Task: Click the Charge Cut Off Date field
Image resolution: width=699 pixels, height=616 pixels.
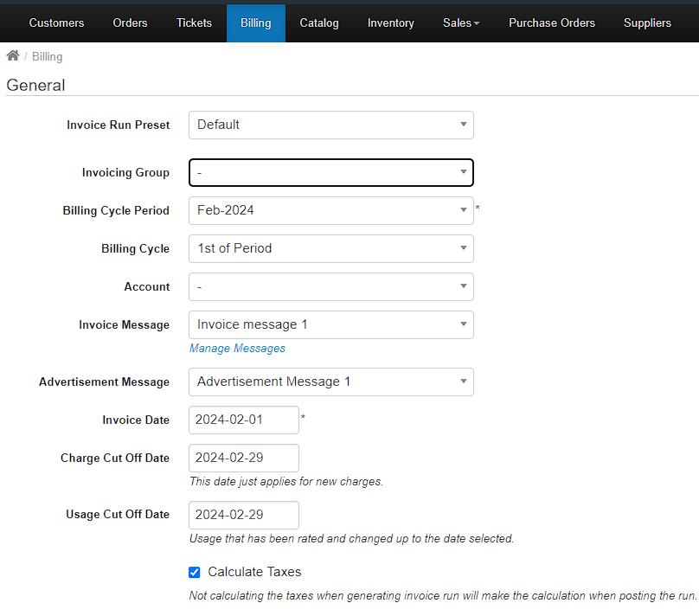Action: click(x=244, y=458)
